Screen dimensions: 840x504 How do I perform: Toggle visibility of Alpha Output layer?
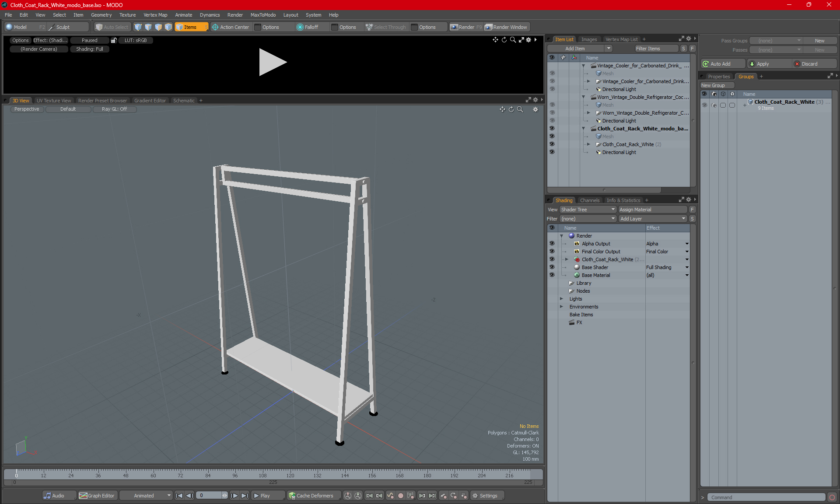552,244
